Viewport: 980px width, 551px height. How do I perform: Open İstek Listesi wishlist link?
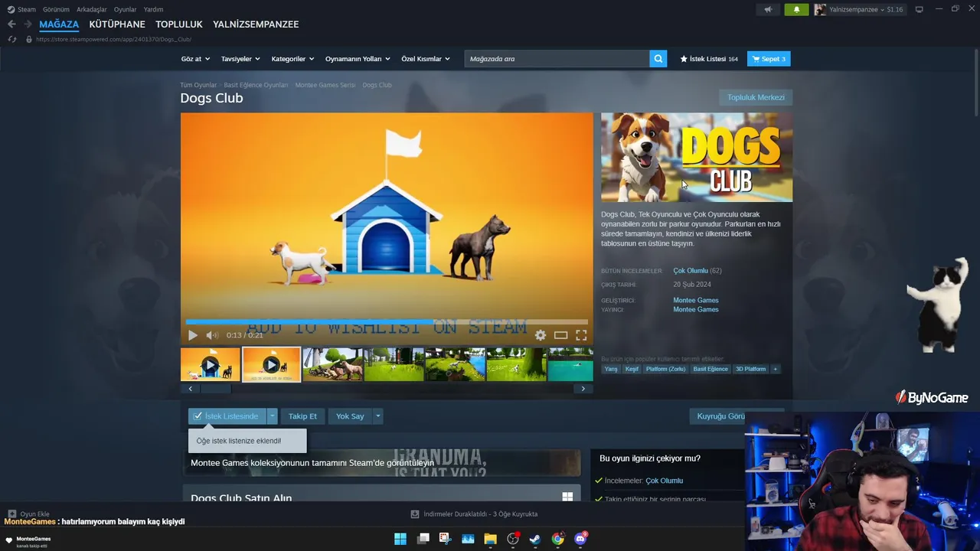[709, 59]
